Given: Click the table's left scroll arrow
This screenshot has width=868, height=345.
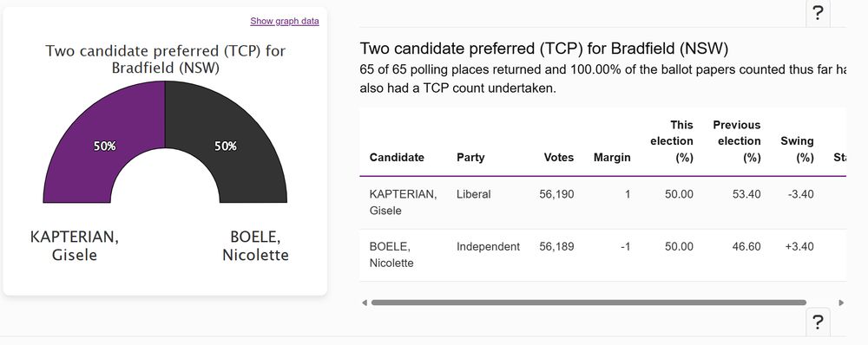Looking at the screenshot, I should point(364,303).
